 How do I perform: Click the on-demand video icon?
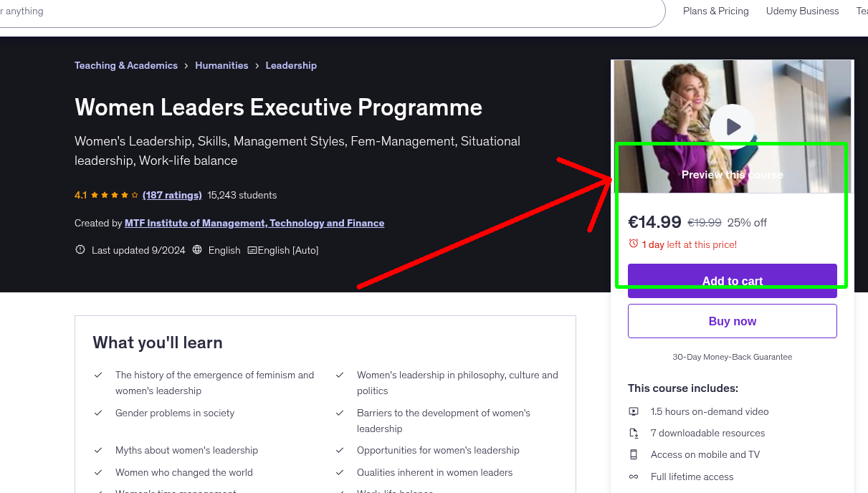pos(634,411)
